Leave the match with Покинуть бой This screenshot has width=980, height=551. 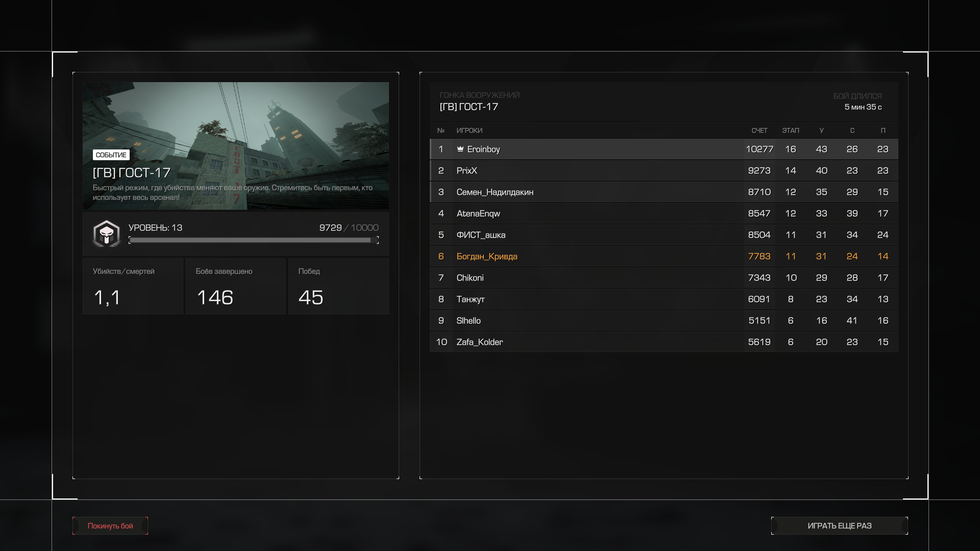click(110, 526)
